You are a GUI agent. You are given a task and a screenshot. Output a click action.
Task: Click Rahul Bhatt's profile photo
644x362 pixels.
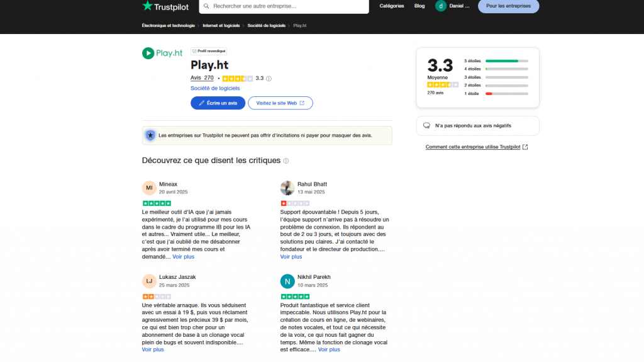click(287, 188)
